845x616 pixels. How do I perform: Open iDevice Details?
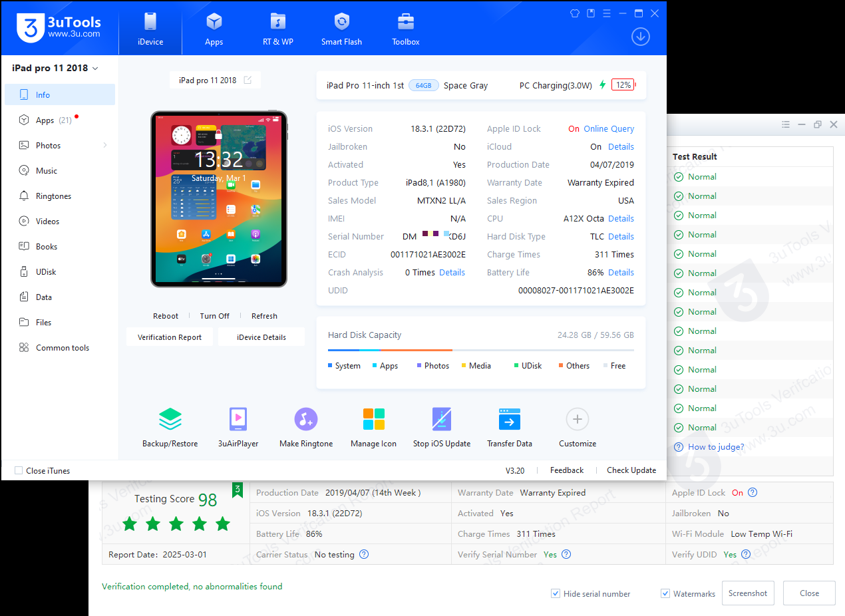pyautogui.click(x=261, y=337)
